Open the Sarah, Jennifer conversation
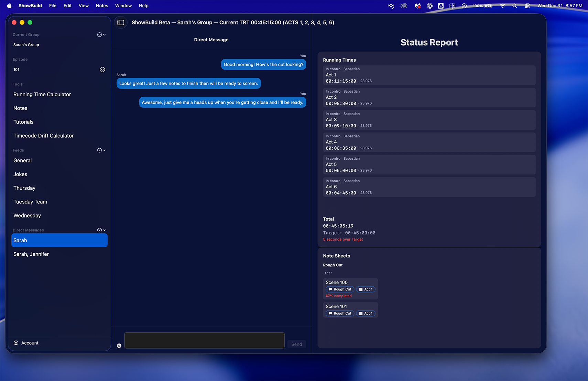 [31, 254]
